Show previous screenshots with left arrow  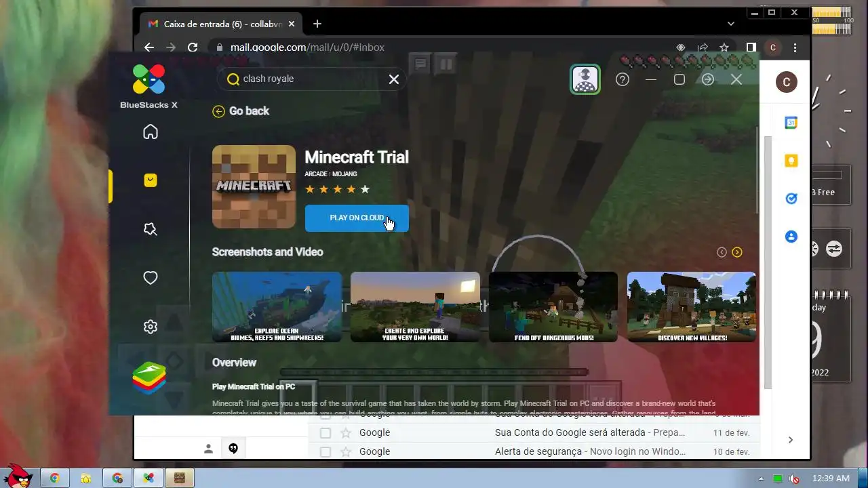(x=722, y=252)
